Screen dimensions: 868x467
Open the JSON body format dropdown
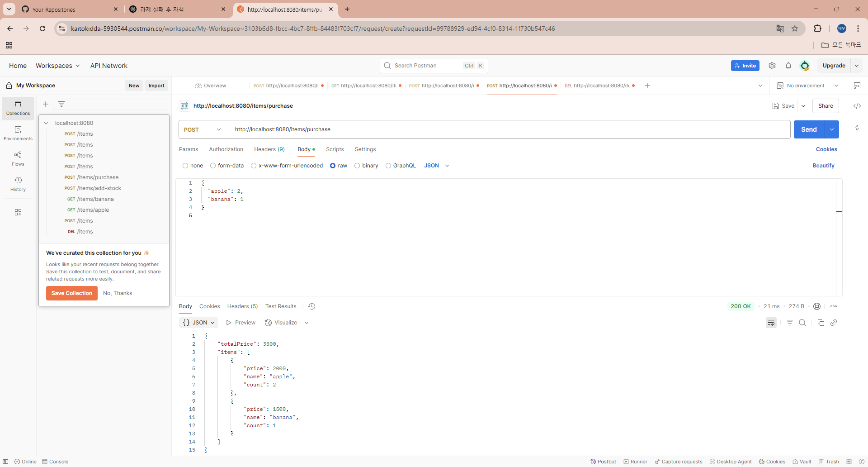point(437,166)
